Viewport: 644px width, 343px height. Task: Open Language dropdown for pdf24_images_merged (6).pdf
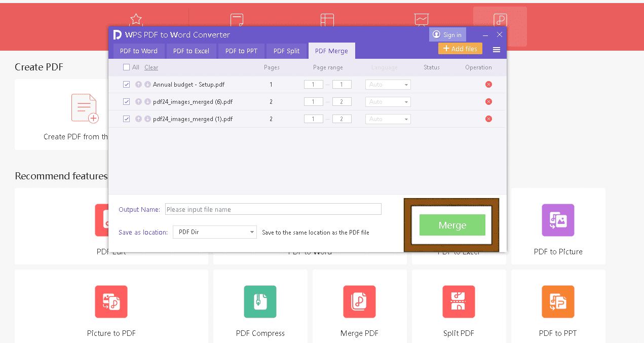[388, 102]
